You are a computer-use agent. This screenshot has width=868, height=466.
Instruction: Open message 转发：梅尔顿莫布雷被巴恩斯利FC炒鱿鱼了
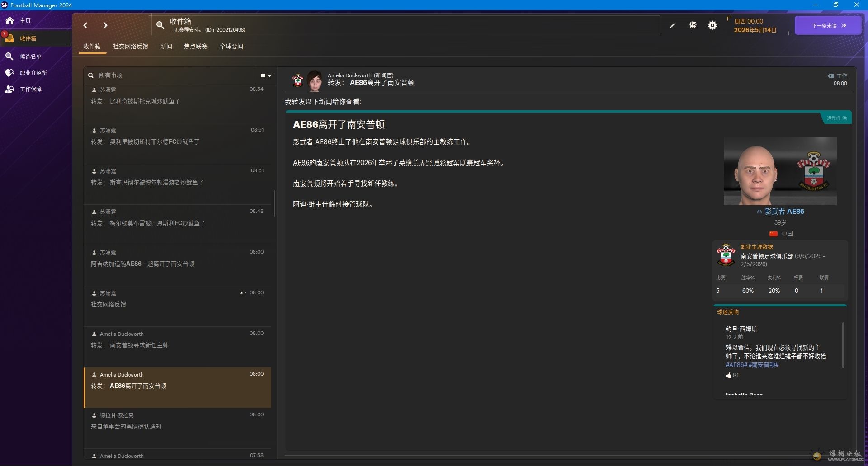[177, 225]
